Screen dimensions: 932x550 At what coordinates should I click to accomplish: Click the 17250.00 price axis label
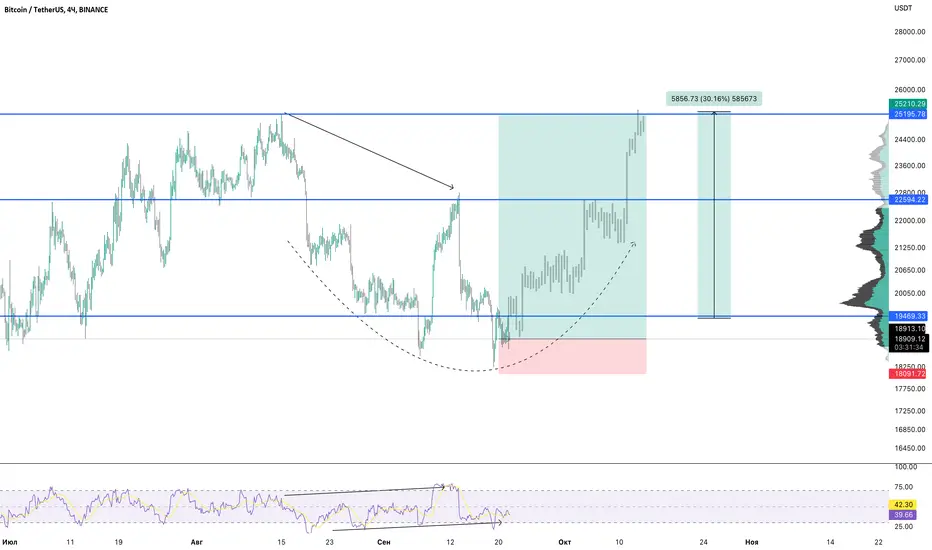click(909, 410)
